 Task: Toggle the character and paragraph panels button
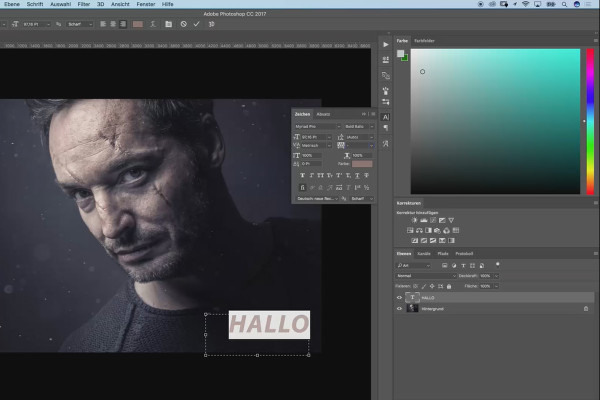[x=168, y=24]
